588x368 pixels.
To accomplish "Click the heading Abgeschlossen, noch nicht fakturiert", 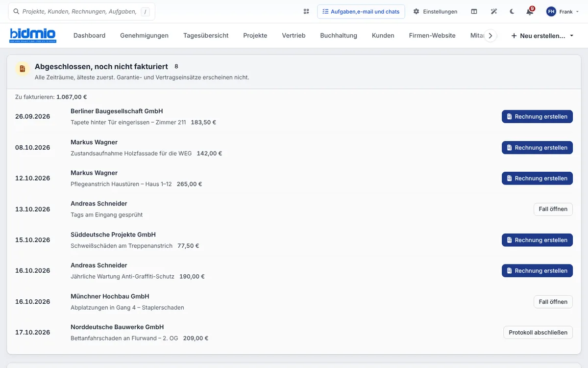I will [x=101, y=66].
